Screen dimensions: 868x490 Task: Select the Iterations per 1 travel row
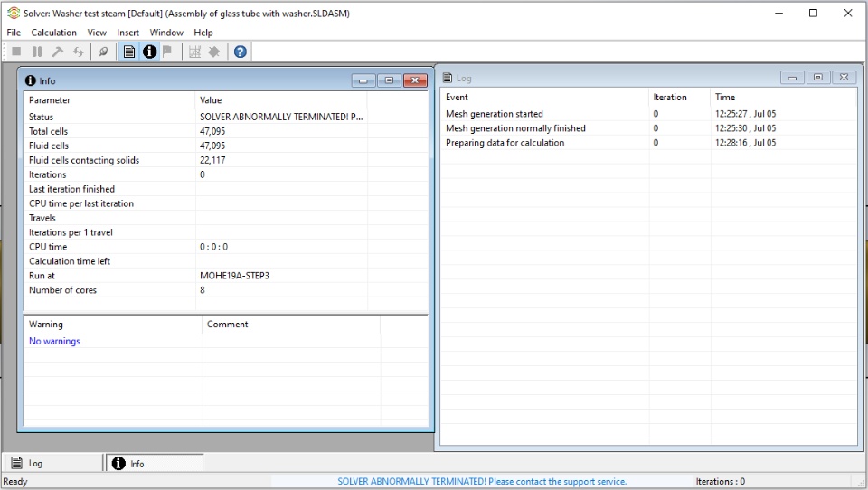[226, 232]
